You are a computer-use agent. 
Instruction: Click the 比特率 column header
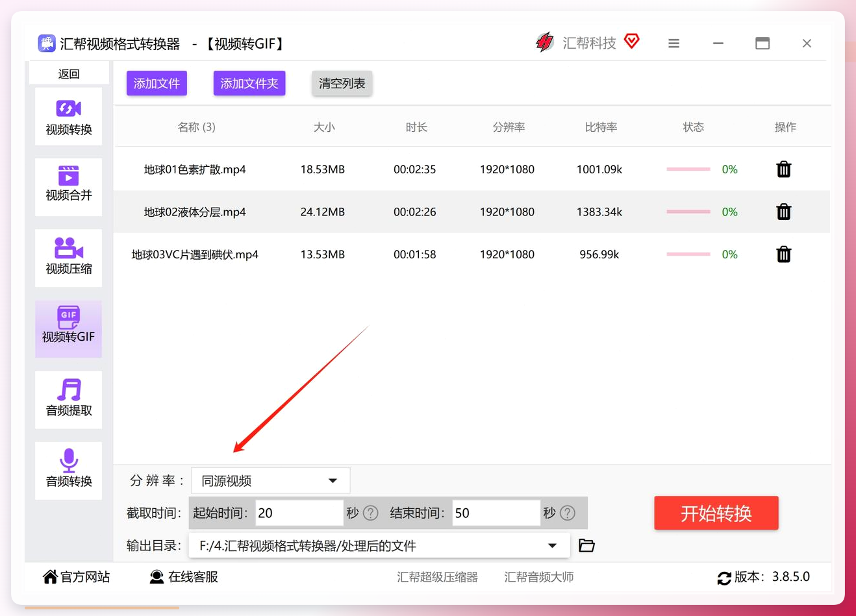[601, 127]
